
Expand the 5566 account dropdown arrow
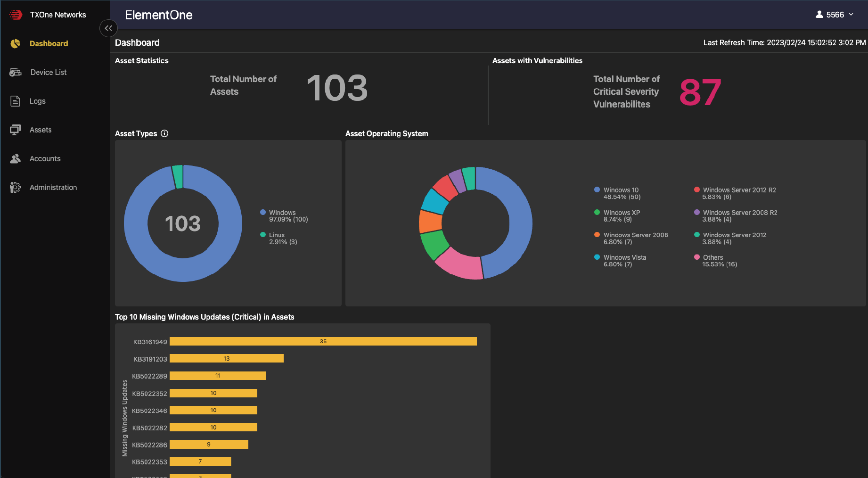tap(851, 15)
